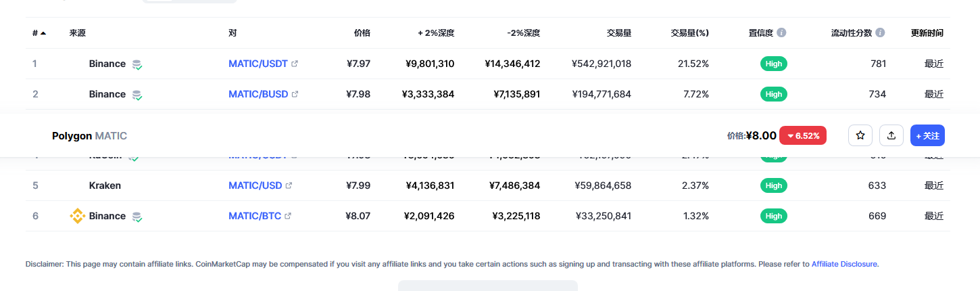Click High confidence badge in Kraken row
The height and width of the screenshot is (291, 980).
[774, 185]
